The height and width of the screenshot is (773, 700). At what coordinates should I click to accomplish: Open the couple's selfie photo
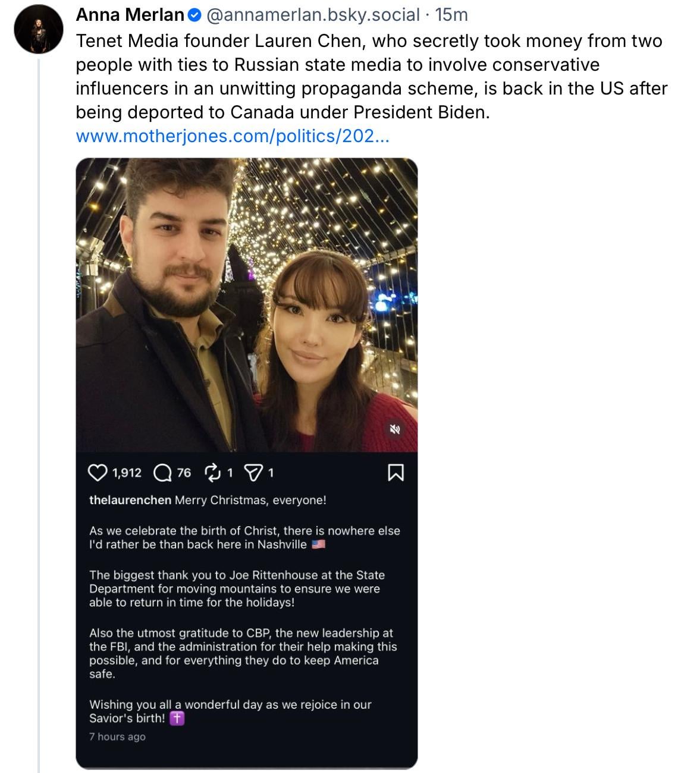[246, 304]
